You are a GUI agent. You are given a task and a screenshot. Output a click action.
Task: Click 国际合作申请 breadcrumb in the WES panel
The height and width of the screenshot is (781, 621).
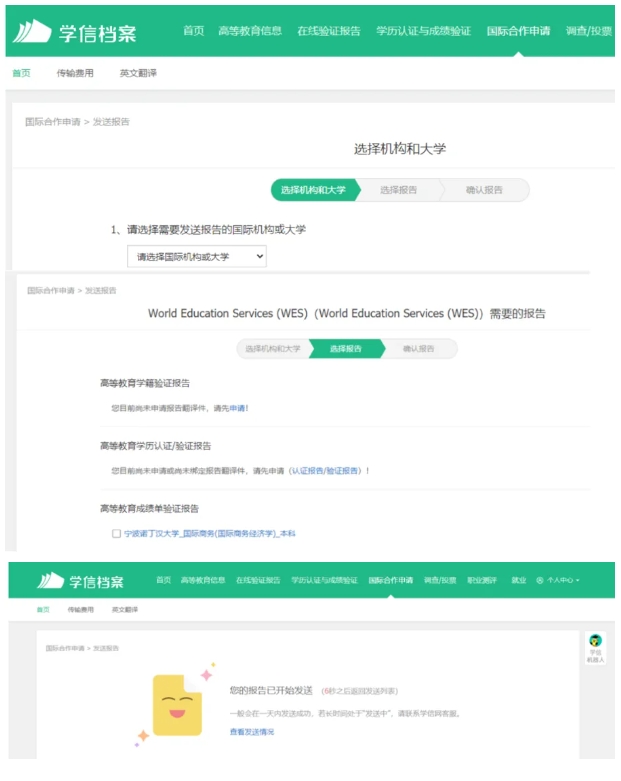click(51, 291)
